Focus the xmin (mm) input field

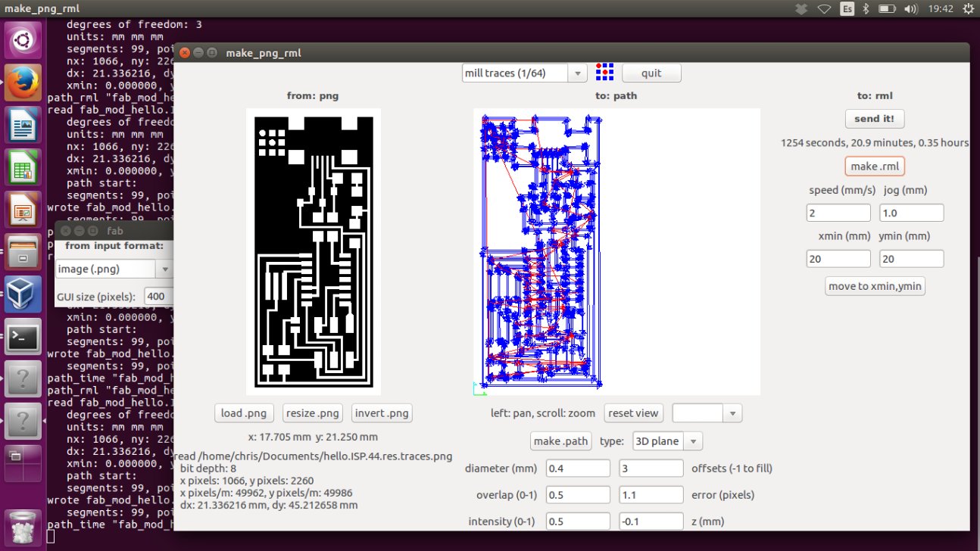point(838,258)
